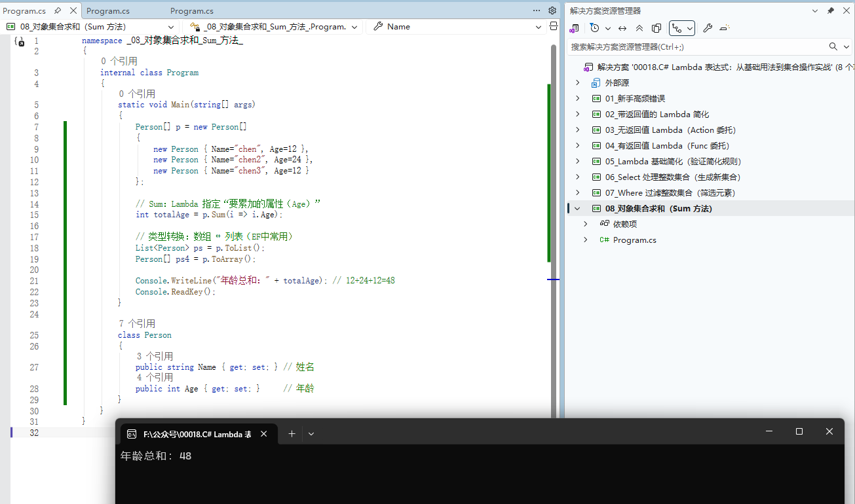Image resolution: width=855 pixels, height=504 pixels.
Task: Sync Solution Explorer with active document
Action: (622, 28)
